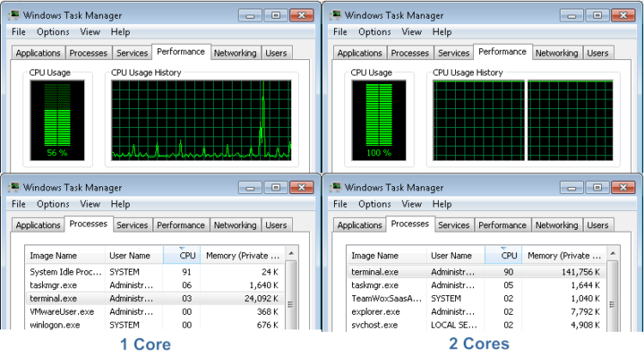Viewport: 644px width, 356px height.
Task: Sort by Memory column in bottom-right window
Action: (565, 256)
